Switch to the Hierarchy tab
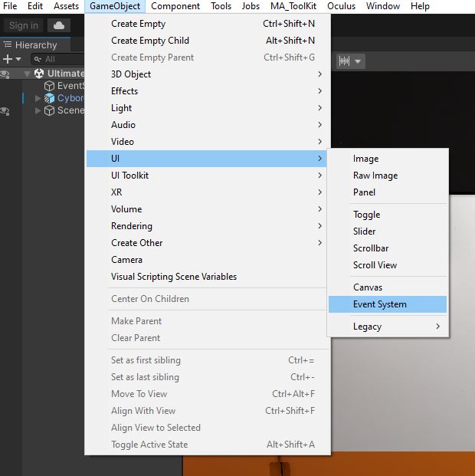475x476 pixels. [35, 45]
